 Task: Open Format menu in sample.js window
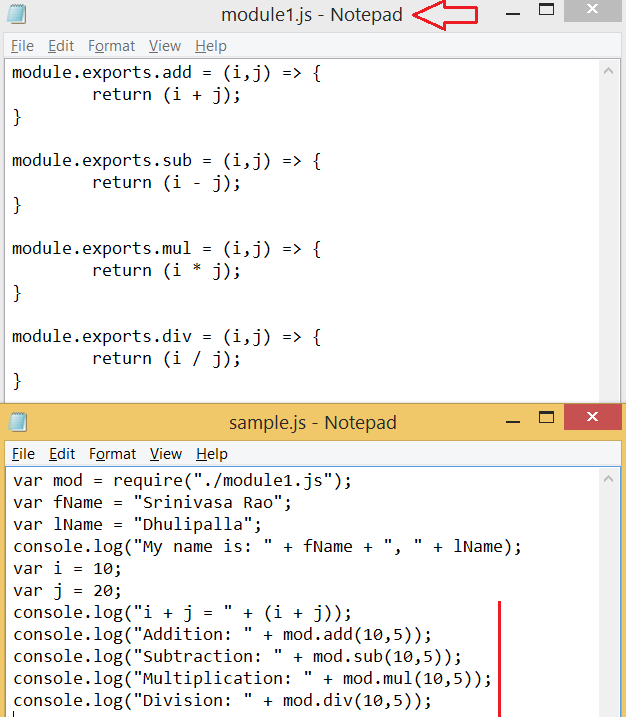[112, 454]
